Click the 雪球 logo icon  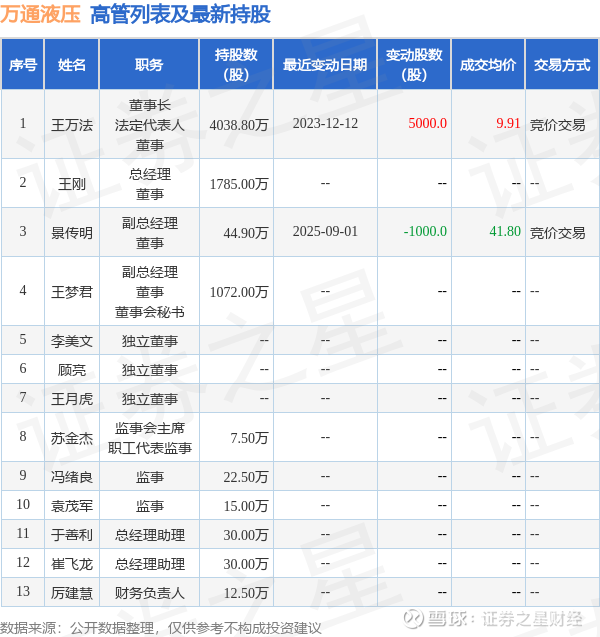point(414,619)
